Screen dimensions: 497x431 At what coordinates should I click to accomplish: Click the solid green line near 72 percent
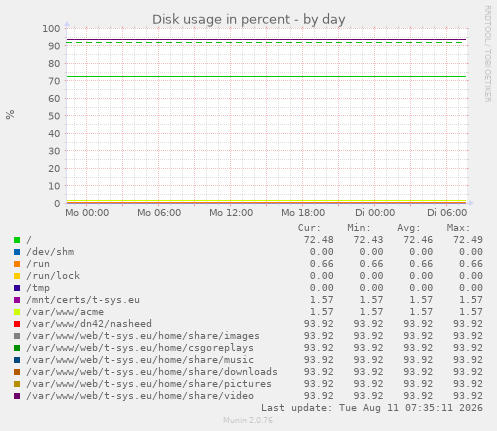[266, 77]
